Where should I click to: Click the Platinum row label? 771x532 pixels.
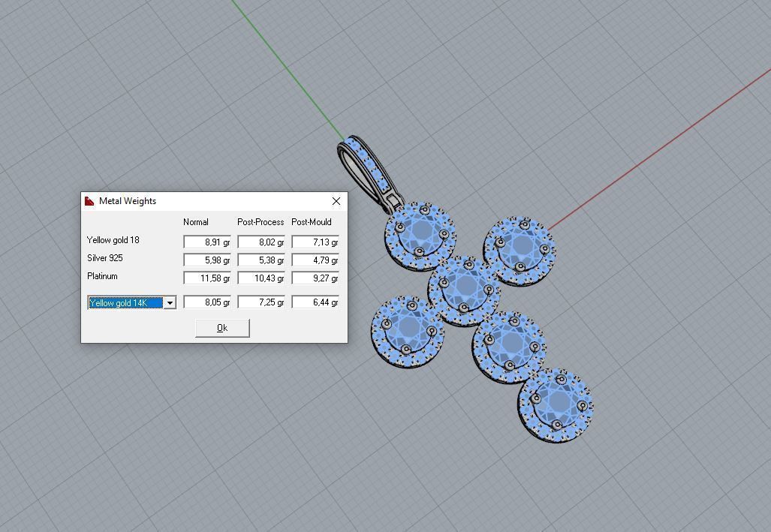click(x=102, y=276)
